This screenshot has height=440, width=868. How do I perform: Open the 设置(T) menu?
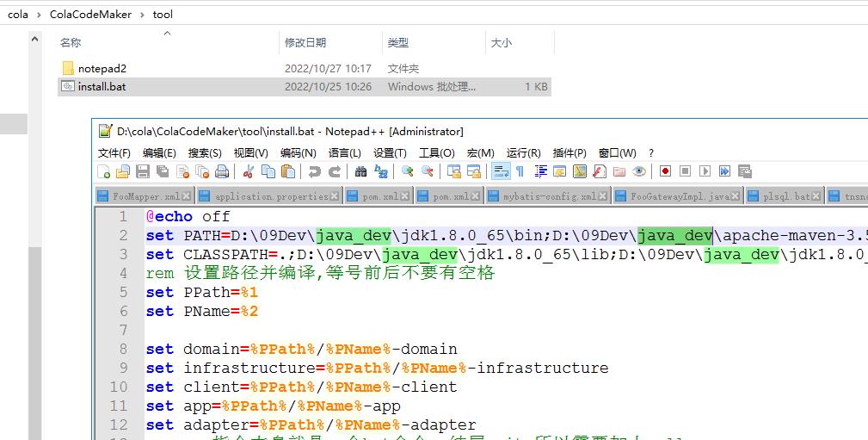(x=390, y=153)
